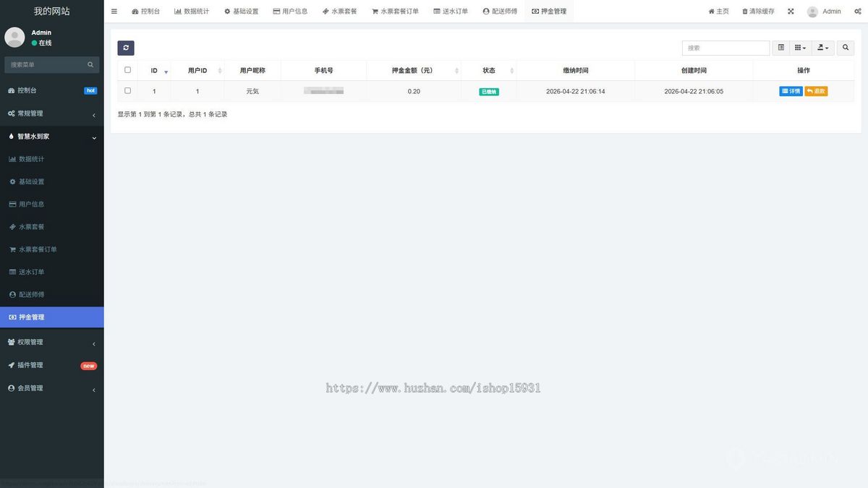868x488 pixels.
Task: Focus the 搜索菜单 sidebar search field
Action: pyautogui.click(x=46, y=64)
